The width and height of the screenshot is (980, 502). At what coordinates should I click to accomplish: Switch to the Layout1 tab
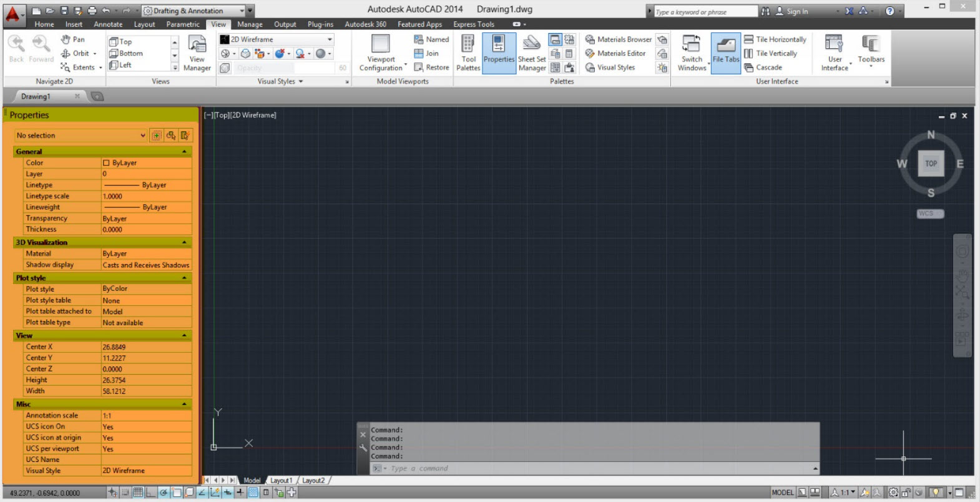281,480
